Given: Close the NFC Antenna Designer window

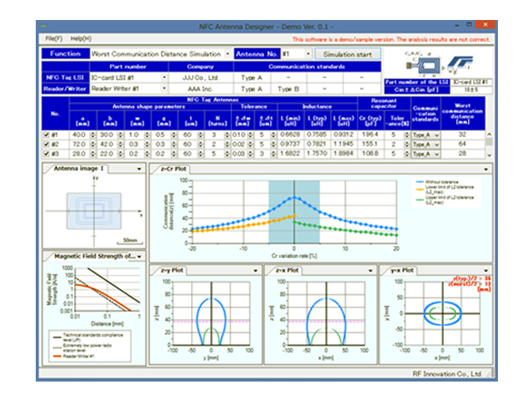Looking at the screenshot, I should 485,24.
